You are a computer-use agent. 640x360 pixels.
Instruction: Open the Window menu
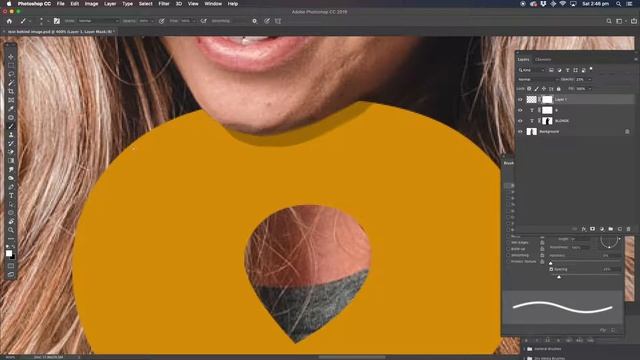coord(213,4)
